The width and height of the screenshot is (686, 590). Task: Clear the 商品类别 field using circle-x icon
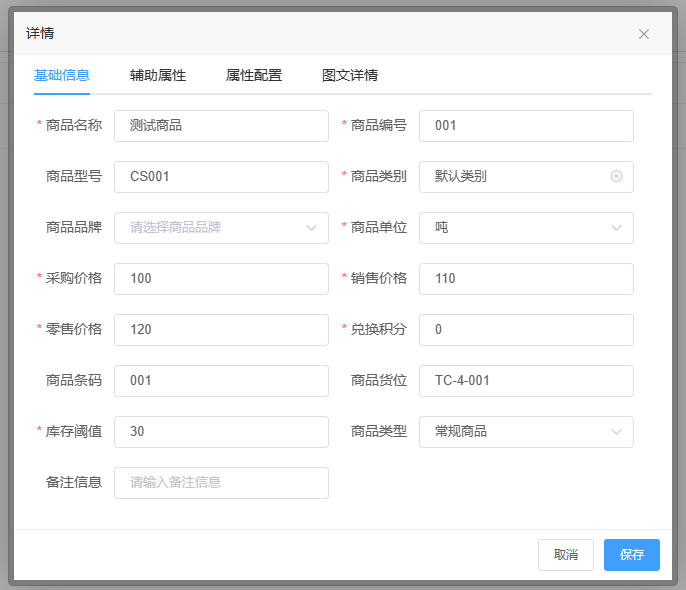(616, 177)
